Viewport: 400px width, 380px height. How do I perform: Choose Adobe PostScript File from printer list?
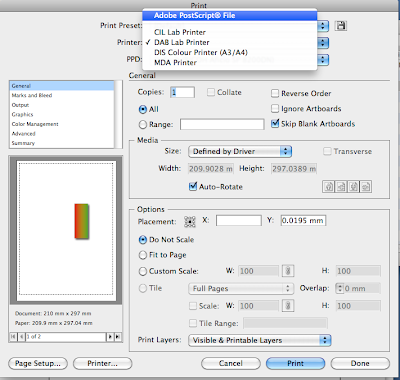[x=229, y=15]
